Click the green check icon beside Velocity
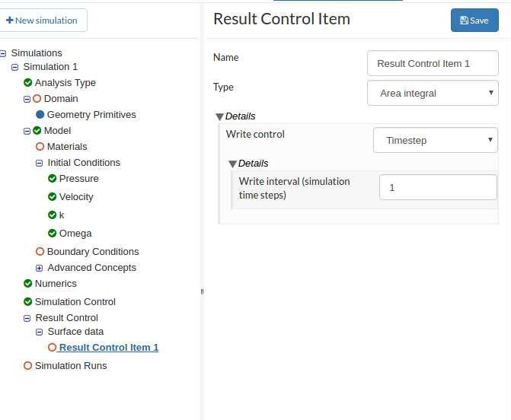The image size is (511, 420). (53, 196)
